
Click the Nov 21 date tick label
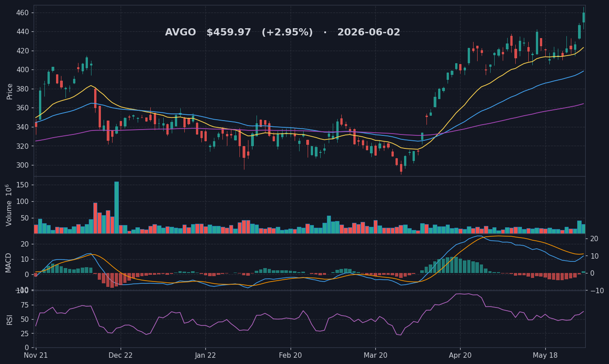[x=36, y=355]
